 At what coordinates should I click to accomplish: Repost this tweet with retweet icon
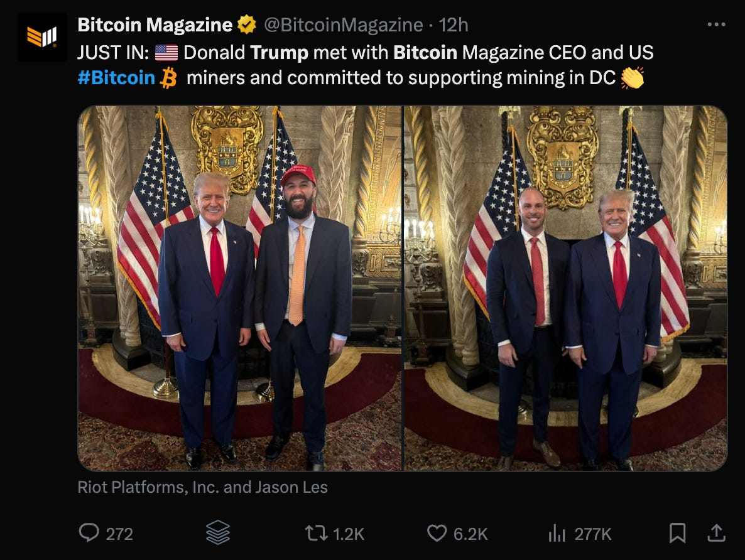[316, 533]
